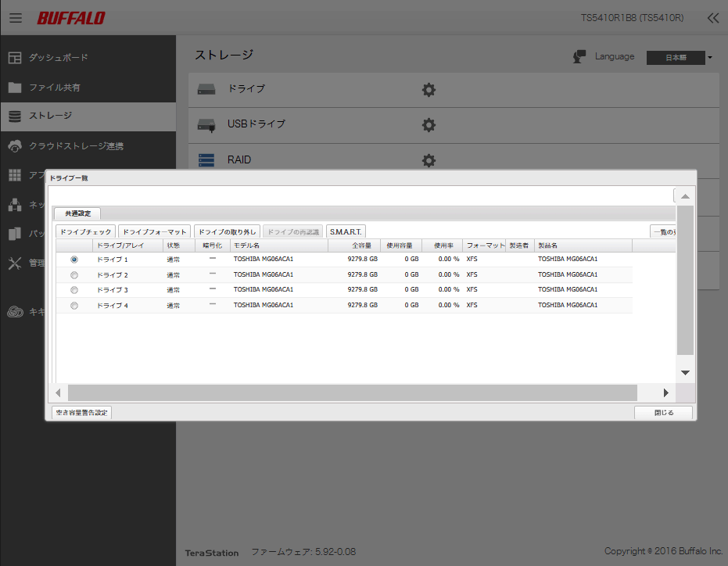Image resolution: width=728 pixels, height=566 pixels.
Task: Open the USBドライブ section label
Action: click(x=256, y=124)
